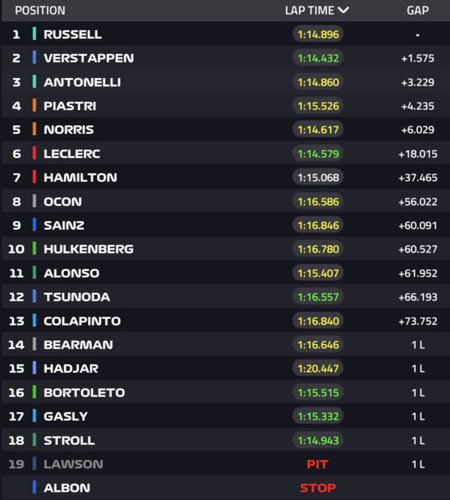Viewport: 450px width, 500px height.
Task: Click the POSITION column header
Action: [x=40, y=11]
